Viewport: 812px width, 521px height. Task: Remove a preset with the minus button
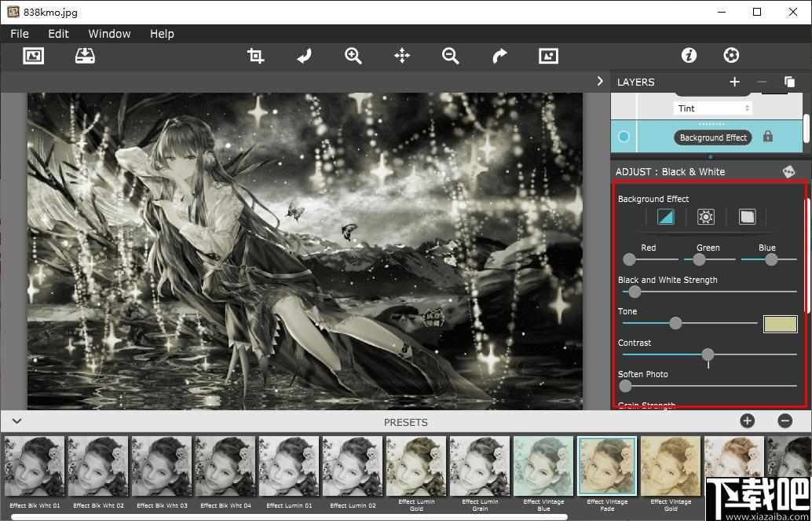tap(785, 421)
